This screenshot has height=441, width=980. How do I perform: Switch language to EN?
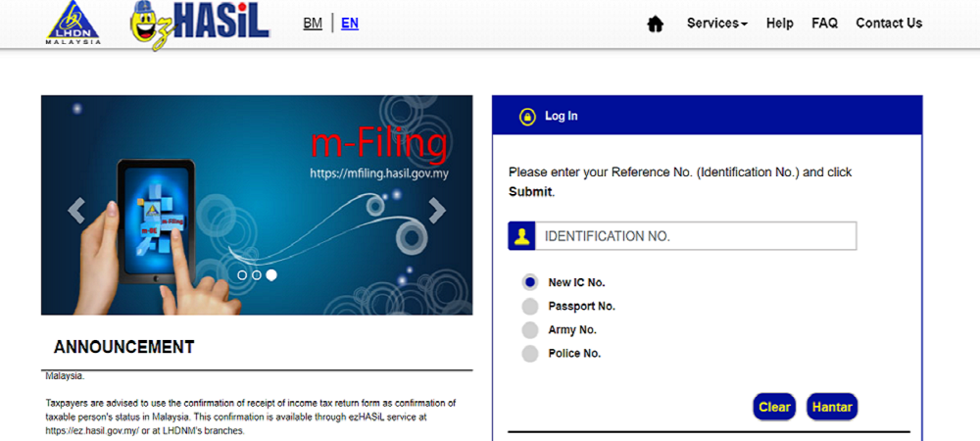click(350, 24)
